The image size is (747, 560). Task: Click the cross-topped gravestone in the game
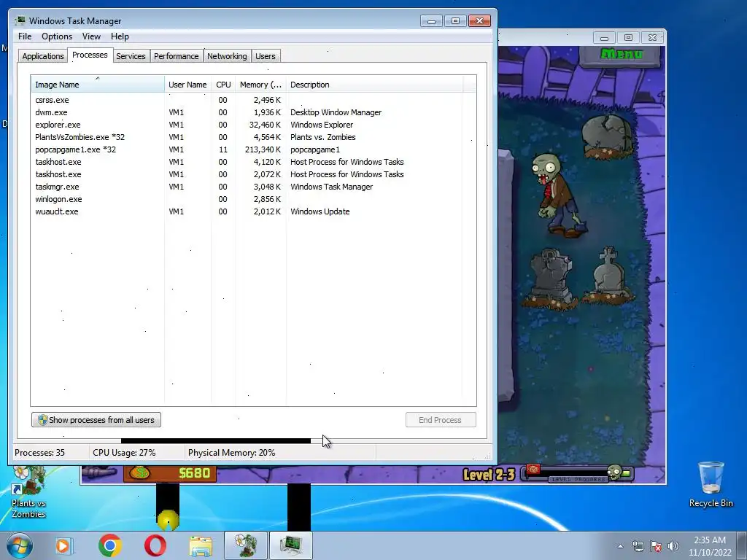(x=608, y=274)
